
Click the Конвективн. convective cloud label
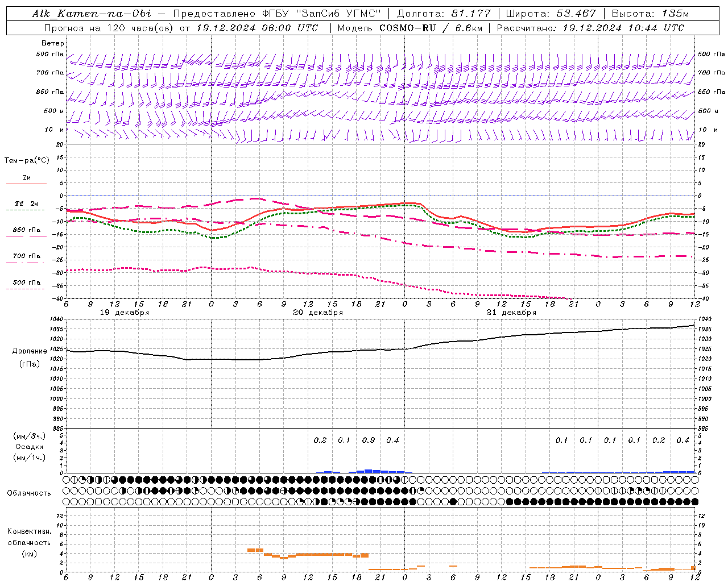pos(29,531)
